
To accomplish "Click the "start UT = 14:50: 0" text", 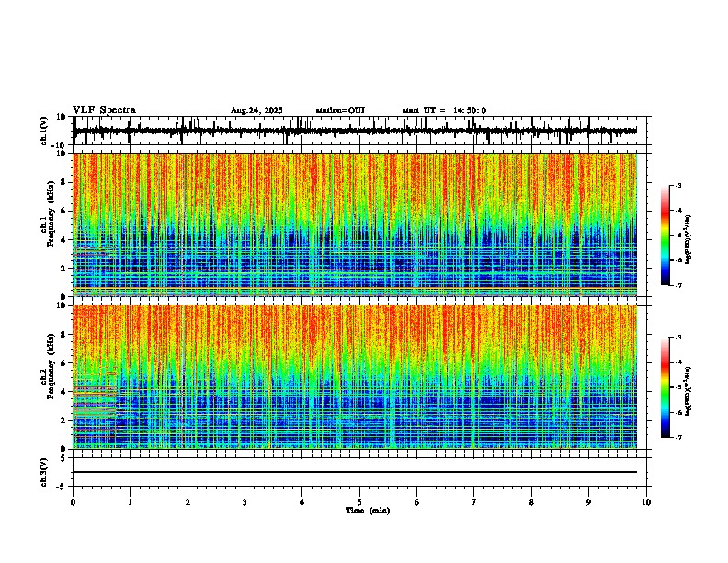I will [444, 110].
